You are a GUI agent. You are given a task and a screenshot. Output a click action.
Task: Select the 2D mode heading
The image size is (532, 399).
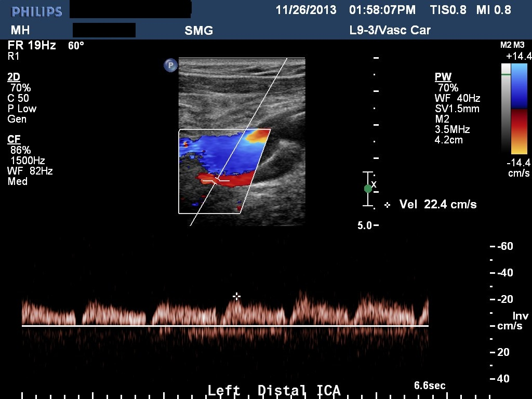pyautogui.click(x=14, y=77)
